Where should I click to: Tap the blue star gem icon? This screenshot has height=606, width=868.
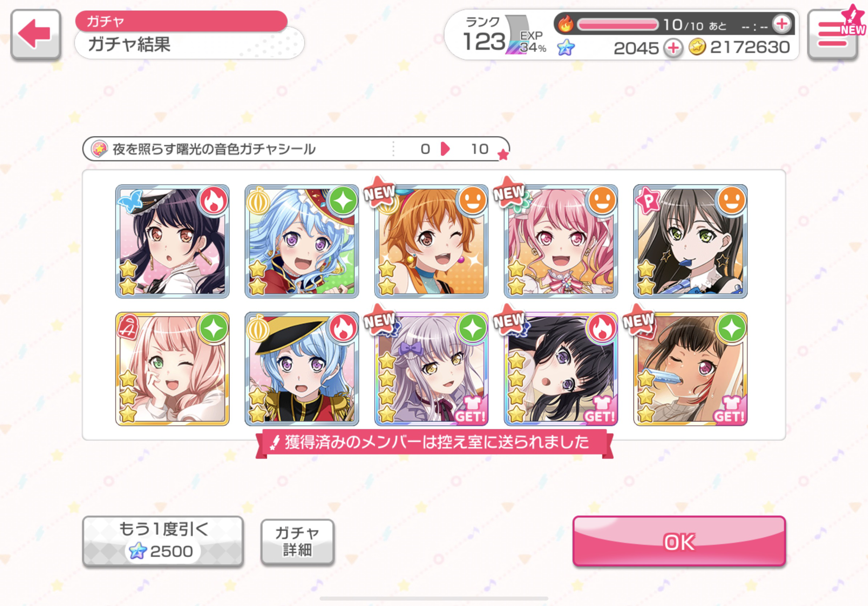[x=566, y=47]
